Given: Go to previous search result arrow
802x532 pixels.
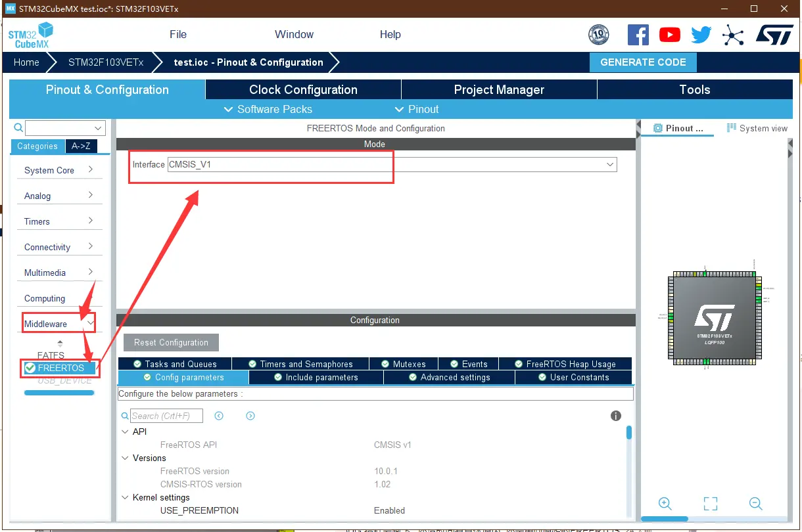Looking at the screenshot, I should coord(219,416).
